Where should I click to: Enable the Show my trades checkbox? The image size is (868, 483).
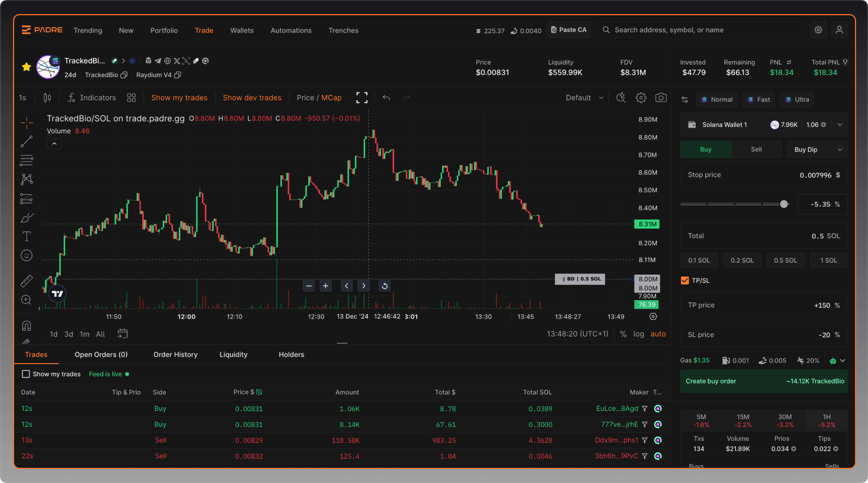pos(25,374)
